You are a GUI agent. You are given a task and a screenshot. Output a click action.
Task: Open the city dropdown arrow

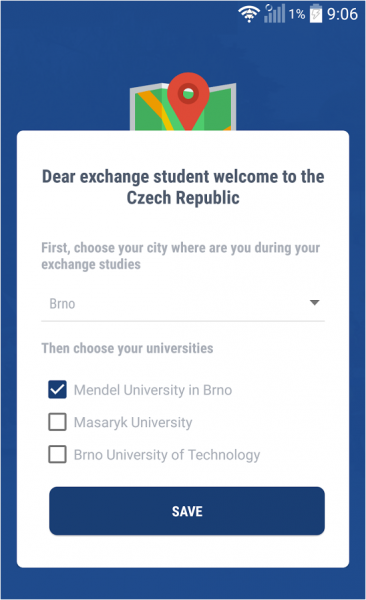tap(314, 303)
